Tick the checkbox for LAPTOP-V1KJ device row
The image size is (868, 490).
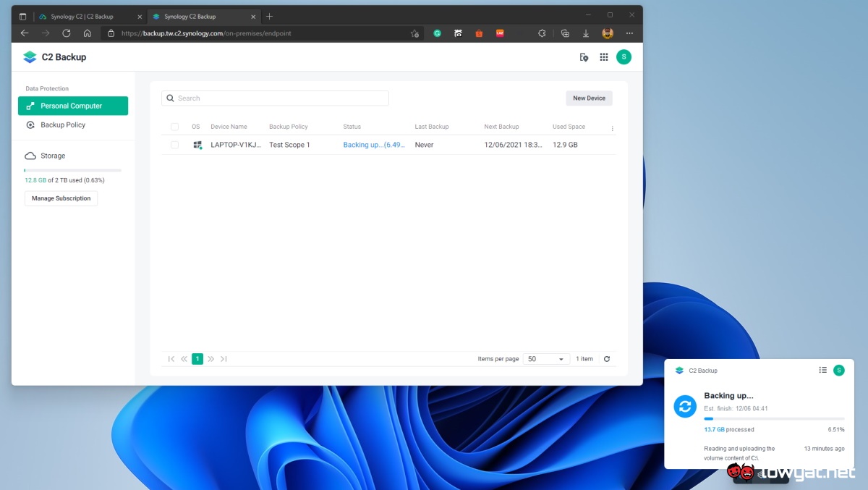coord(174,145)
